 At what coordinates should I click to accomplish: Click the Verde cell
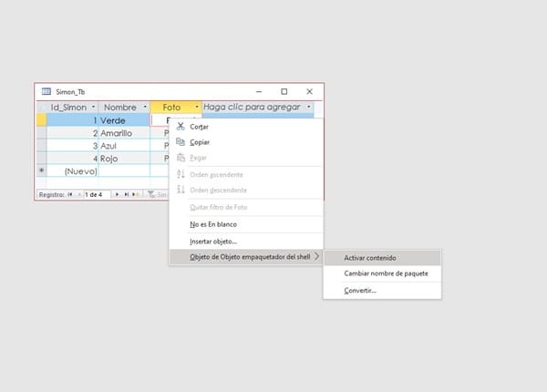(x=124, y=120)
